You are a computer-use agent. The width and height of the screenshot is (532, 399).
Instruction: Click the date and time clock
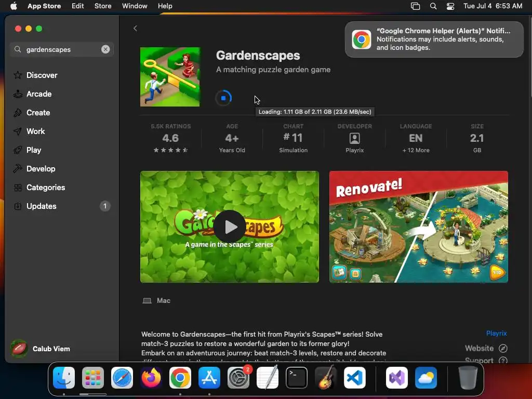click(493, 6)
